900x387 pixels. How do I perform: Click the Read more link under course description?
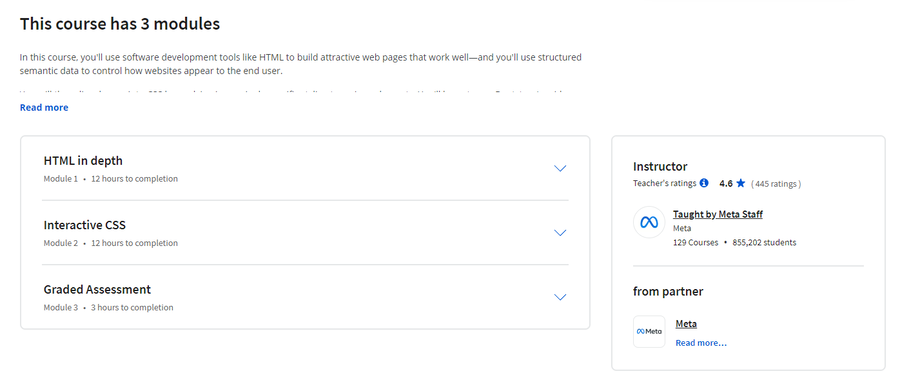pyautogui.click(x=44, y=107)
